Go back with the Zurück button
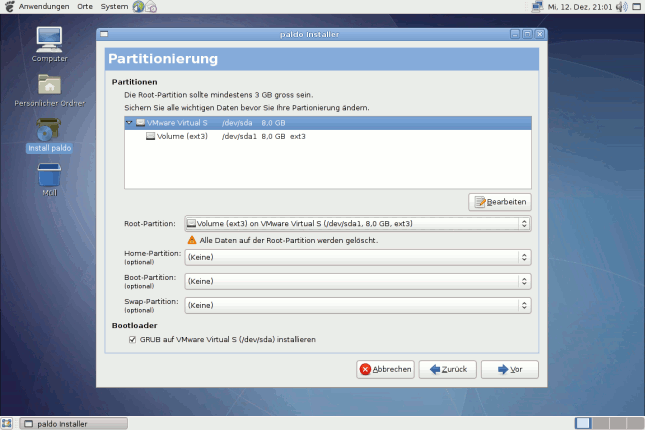Screen dimensions: 645x430 (448, 370)
